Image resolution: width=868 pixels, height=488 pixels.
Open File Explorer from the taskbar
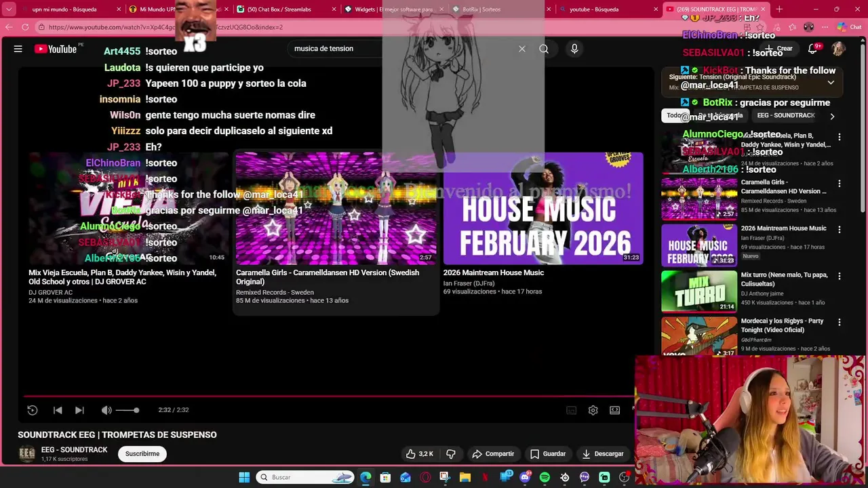point(465,477)
